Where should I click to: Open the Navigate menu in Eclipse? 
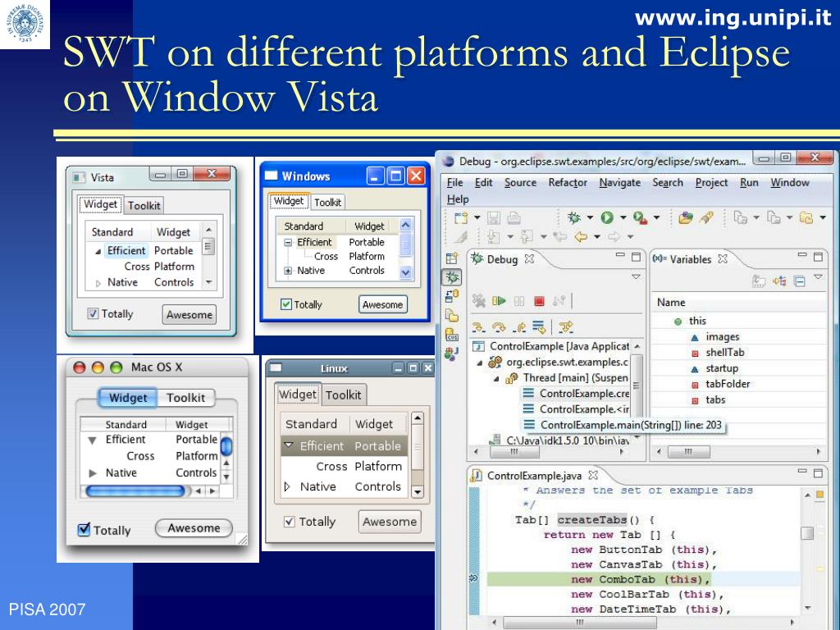point(620,183)
